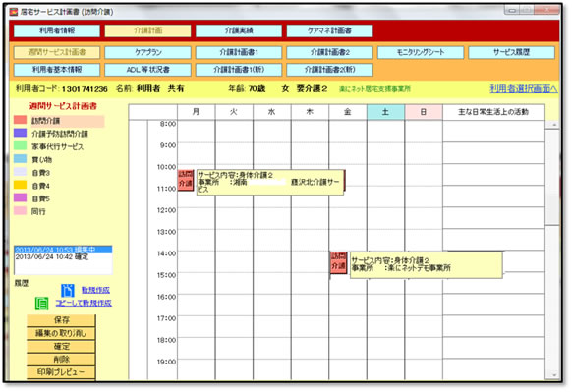Viewport: 572px width, 392px height.
Task: Click the 土 Saturday column header
Action: (x=385, y=112)
